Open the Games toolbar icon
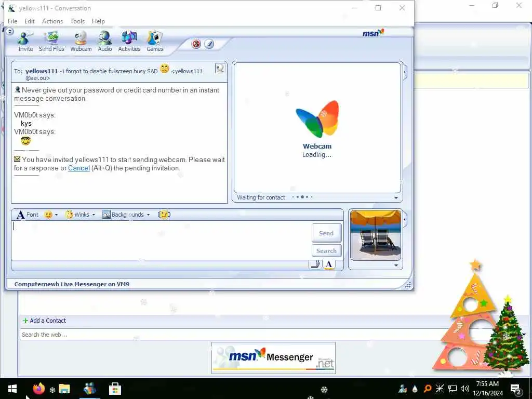 [x=155, y=41]
